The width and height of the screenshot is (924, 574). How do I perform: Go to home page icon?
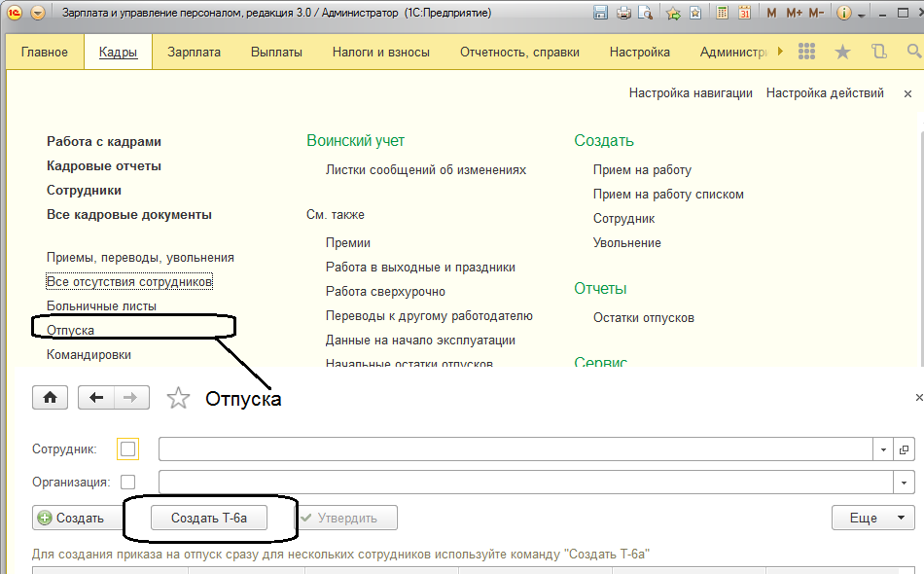point(50,398)
